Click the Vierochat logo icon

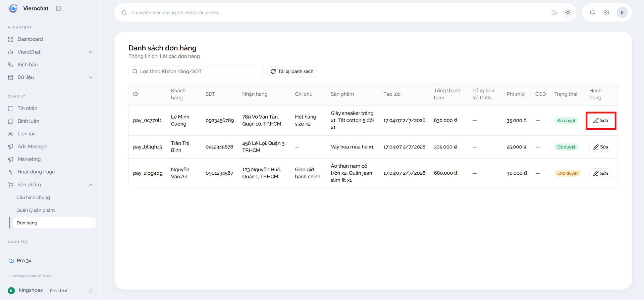tap(13, 8)
